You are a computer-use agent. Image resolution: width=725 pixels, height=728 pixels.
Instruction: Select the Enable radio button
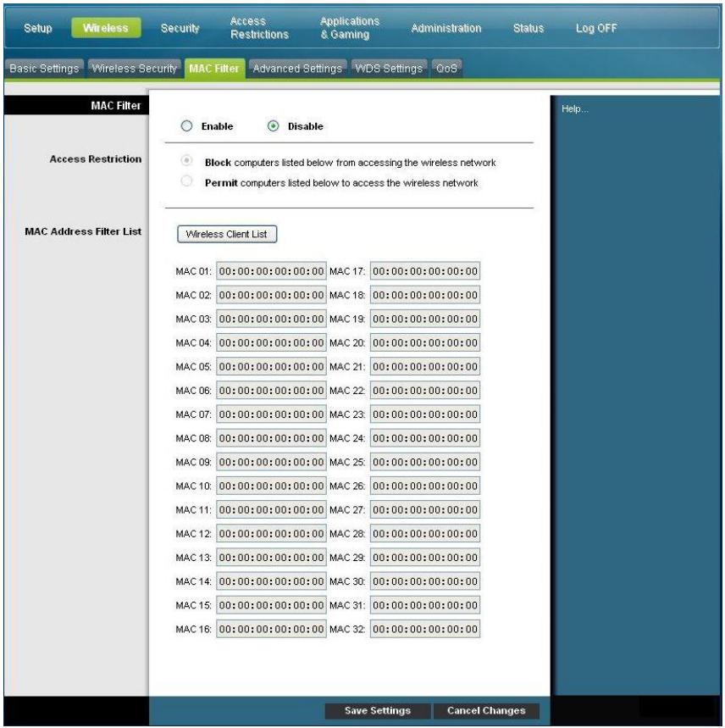[x=186, y=126]
